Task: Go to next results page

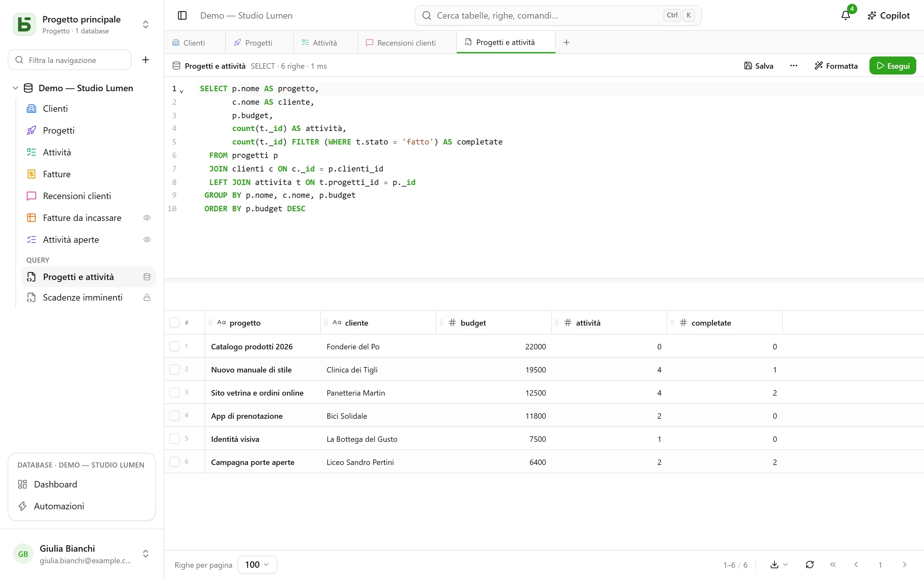Action: point(904,564)
